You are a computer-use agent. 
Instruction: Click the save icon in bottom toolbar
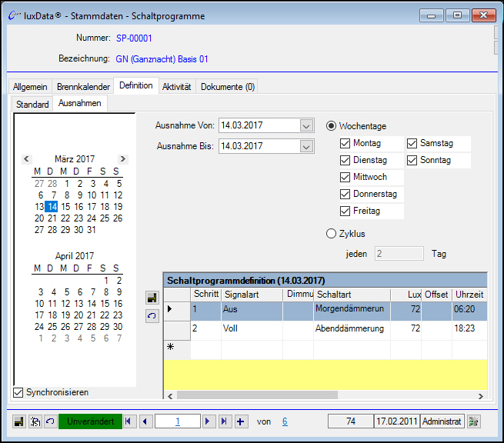(x=20, y=421)
